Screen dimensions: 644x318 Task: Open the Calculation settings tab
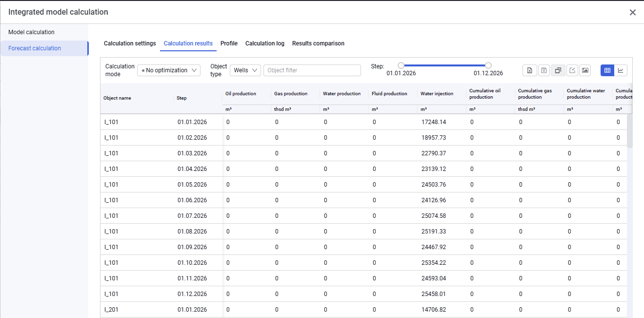click(130, 43)
